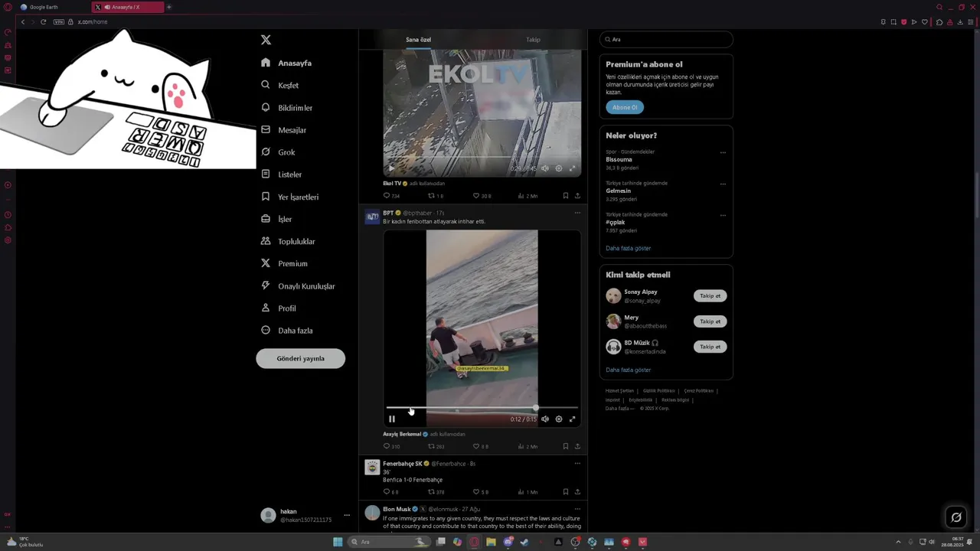Click the X logo at sidebar top

click(266, 40)
